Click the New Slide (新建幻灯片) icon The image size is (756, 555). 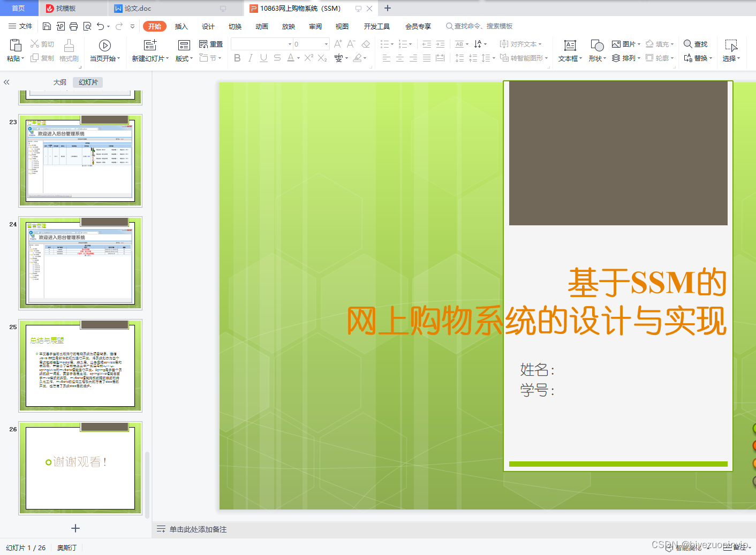(150, 45)
